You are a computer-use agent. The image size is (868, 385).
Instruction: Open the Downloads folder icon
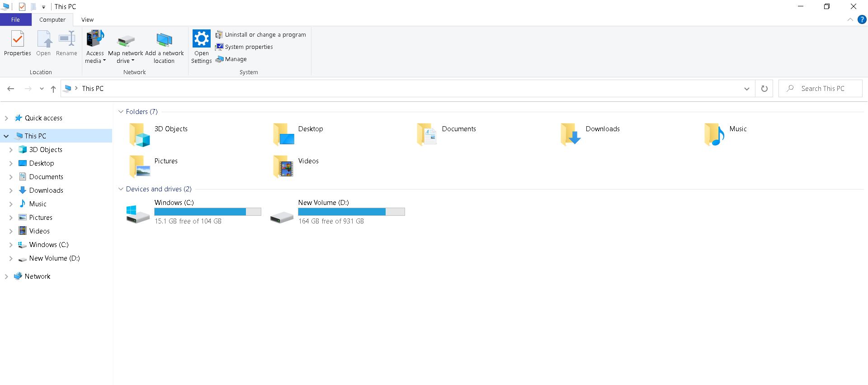570,134
